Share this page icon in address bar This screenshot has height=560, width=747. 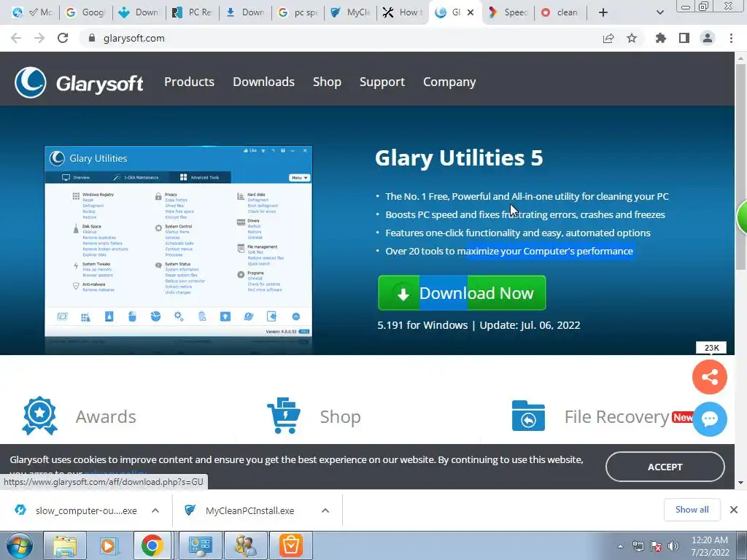pos(608,38)
